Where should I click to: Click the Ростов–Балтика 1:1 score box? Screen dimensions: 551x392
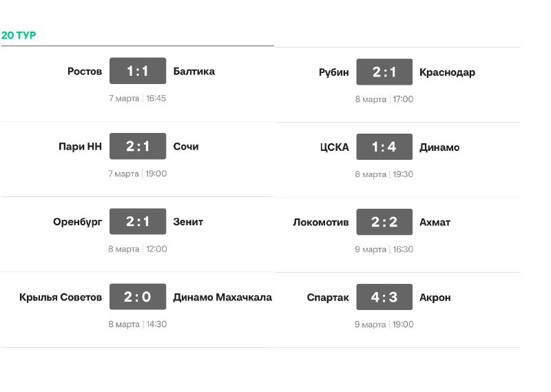138,71
